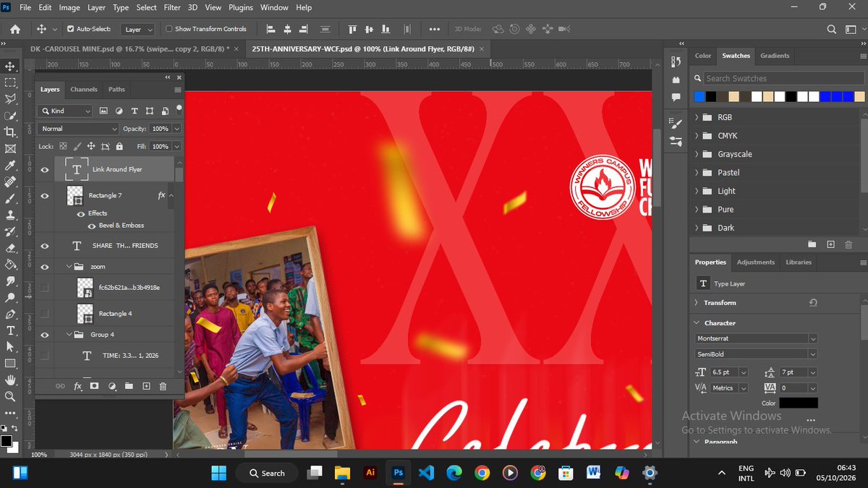Add layer mask from Layers panel footer
This screenshot has width=868, height=488.
(95, 387)
